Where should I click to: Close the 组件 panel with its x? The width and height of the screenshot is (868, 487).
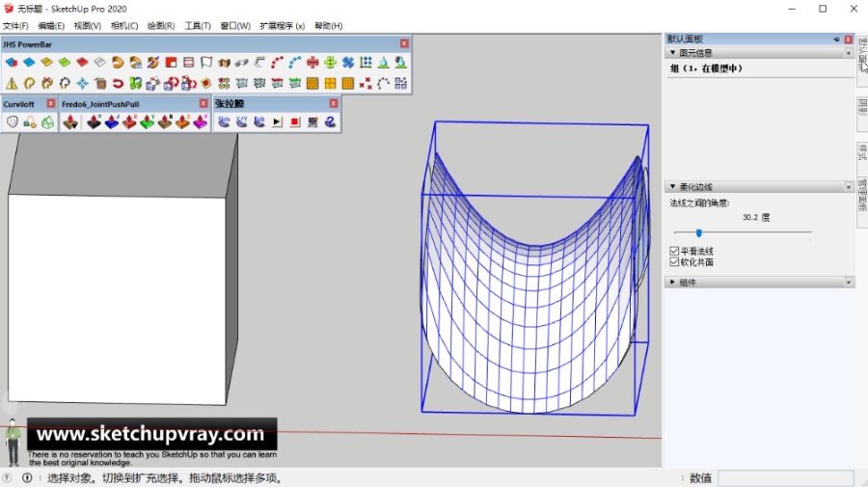click(849, 283)
